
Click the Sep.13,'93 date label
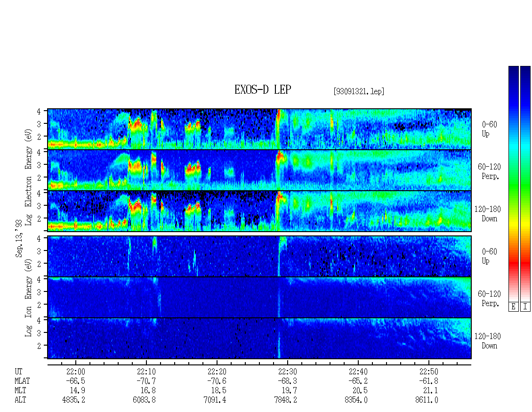(x=19, y=238)
